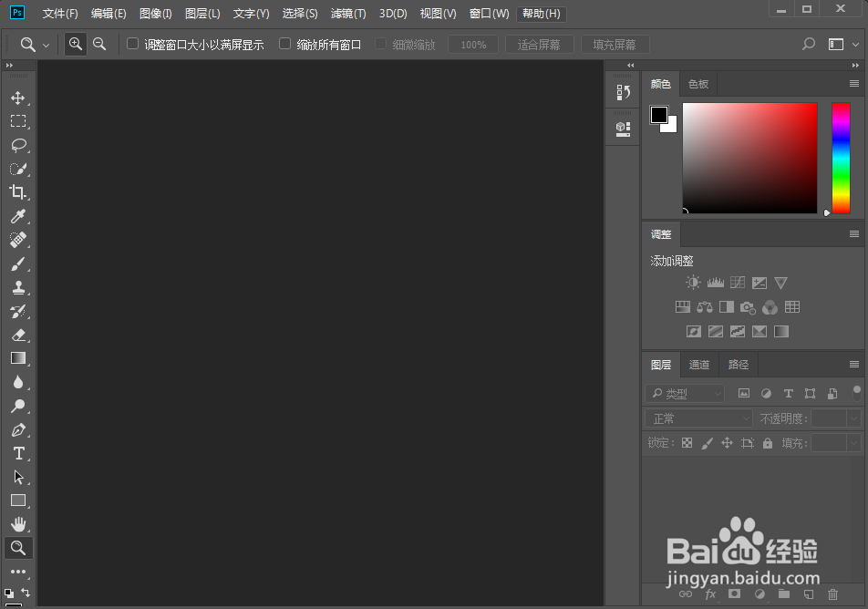Open the Layers panel flyout menu

click(854, 365)
